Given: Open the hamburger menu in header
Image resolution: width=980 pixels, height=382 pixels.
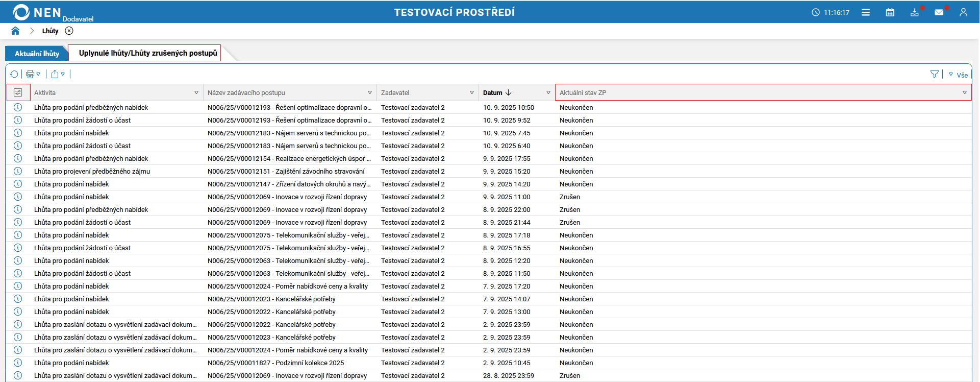Looking at the screenshot, I should tap(866, 12).
